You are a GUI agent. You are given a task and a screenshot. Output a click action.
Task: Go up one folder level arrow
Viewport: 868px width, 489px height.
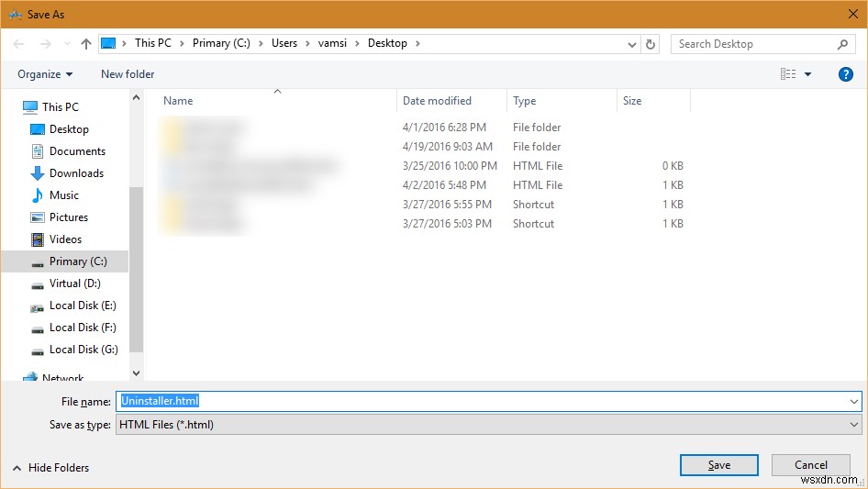tap(86, 44)
